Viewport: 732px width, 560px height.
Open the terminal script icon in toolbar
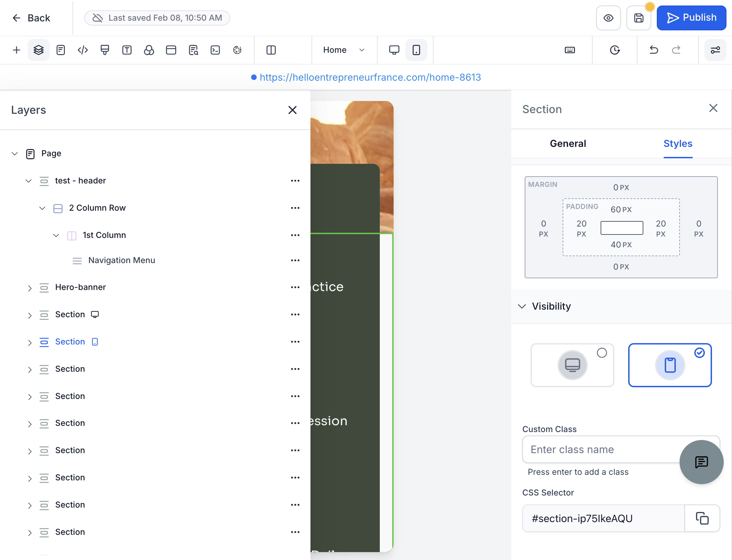[x=215, y=50]
